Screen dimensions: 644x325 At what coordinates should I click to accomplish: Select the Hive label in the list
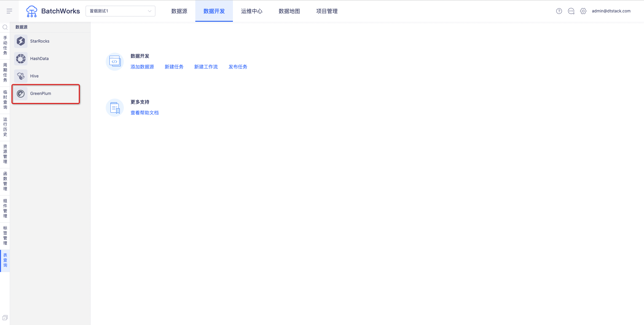(x=34, y=76)
